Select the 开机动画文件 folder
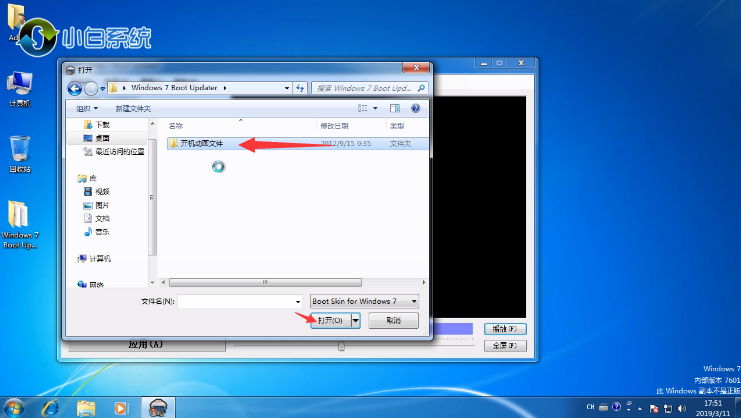 tap(202, 143)
